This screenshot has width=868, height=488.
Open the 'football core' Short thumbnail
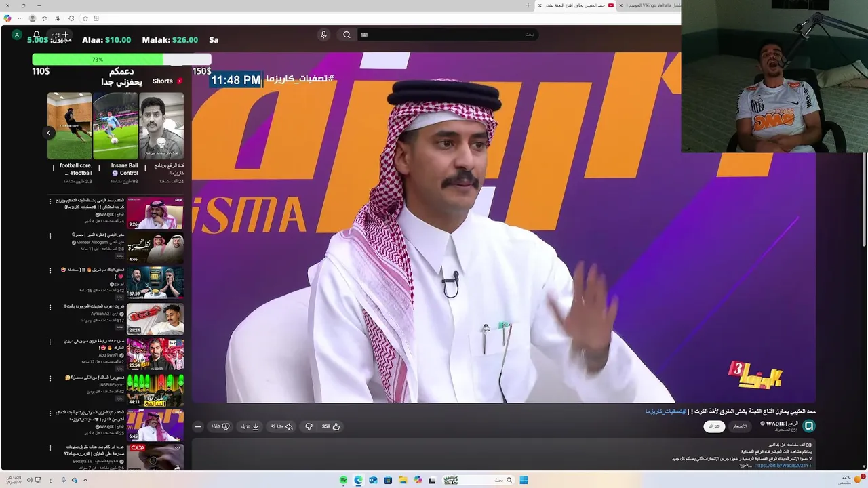69,126
